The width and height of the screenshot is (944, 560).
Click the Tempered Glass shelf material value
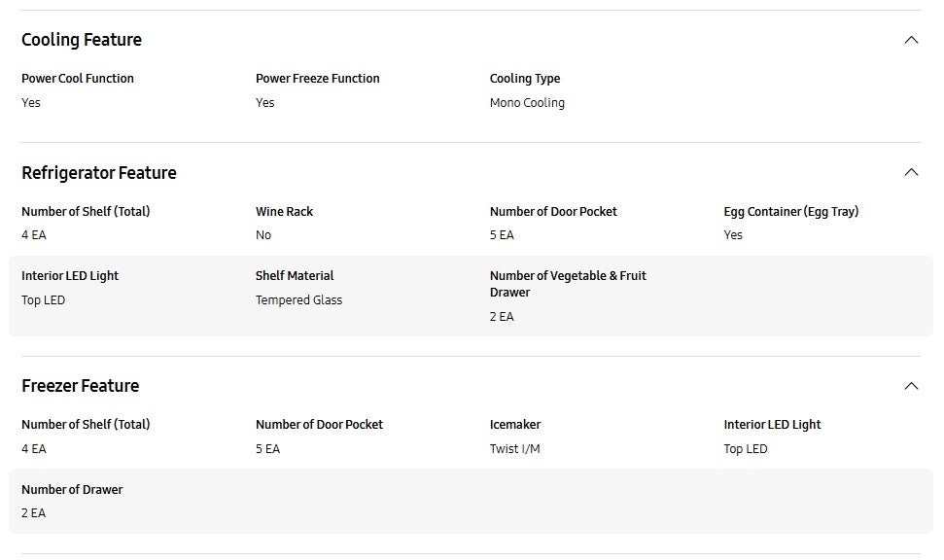click(298, 299)
